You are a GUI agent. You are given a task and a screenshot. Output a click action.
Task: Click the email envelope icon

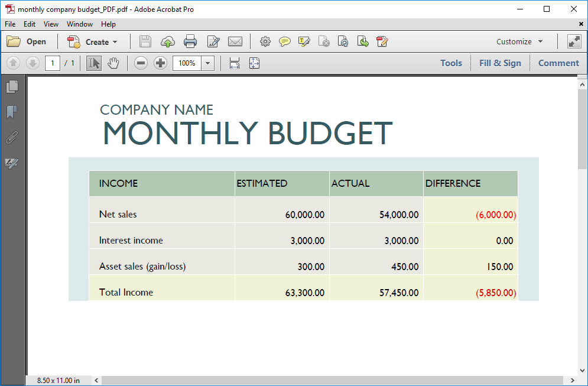pos(235,41)
